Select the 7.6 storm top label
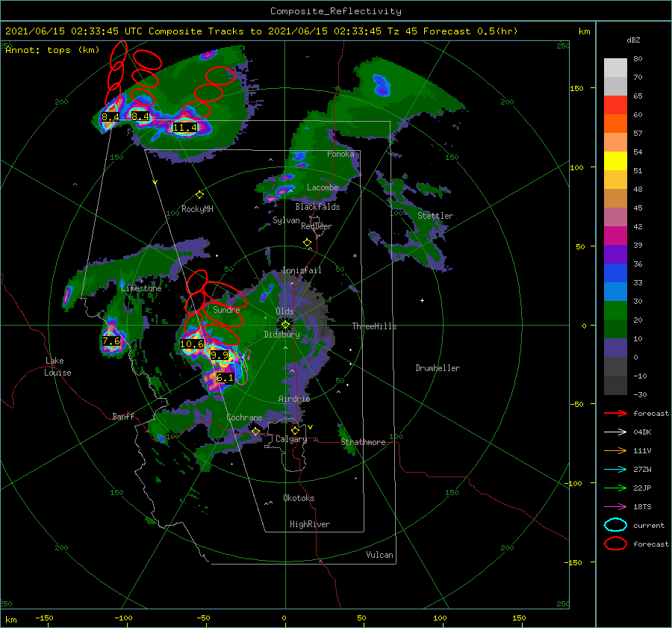Image resolution: width=672 pixels, height=628 pixels. click(111, 341)
